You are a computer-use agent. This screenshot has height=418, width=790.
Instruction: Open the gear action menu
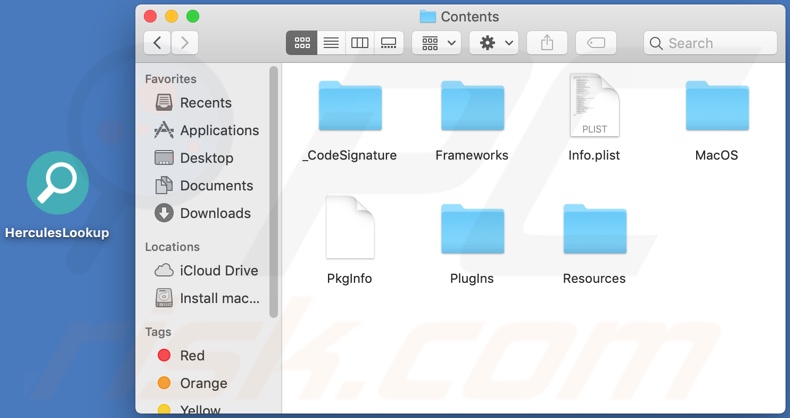tap(495, 43)
